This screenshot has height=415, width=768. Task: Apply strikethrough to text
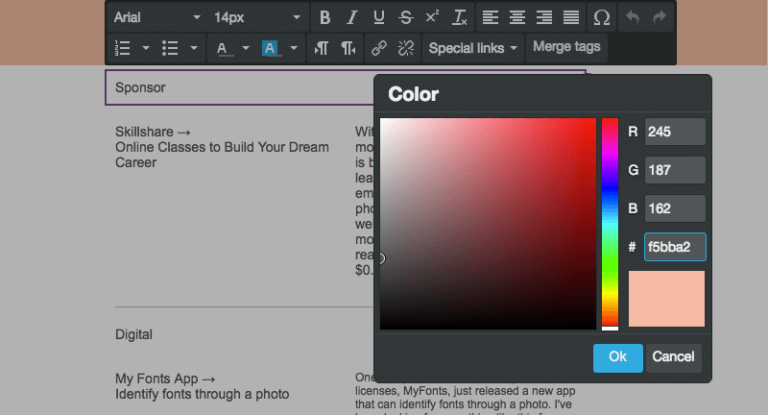tap(405, 18)
